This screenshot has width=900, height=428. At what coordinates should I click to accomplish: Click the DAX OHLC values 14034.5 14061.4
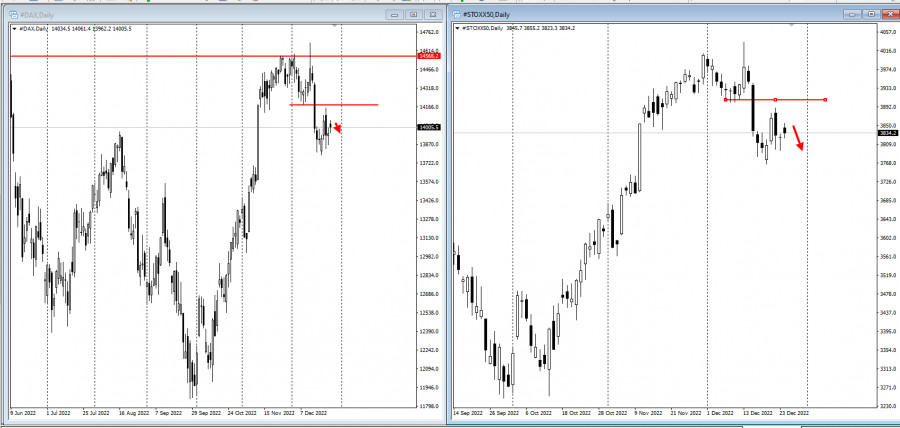71,29
